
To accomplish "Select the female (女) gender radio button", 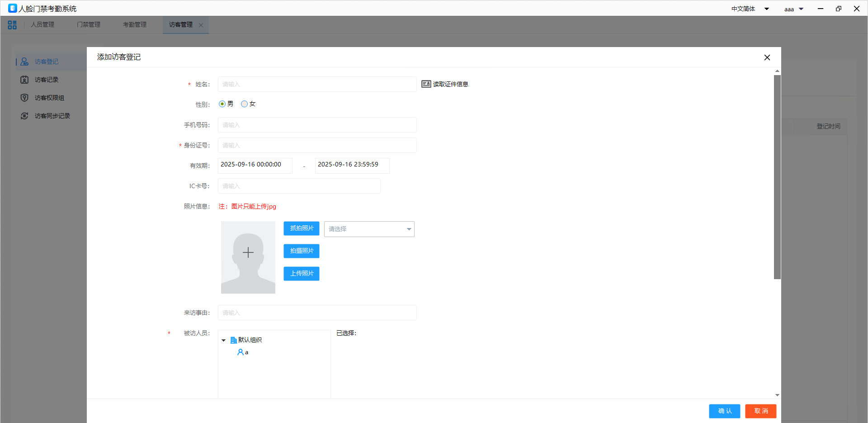I will pos(244,104).
